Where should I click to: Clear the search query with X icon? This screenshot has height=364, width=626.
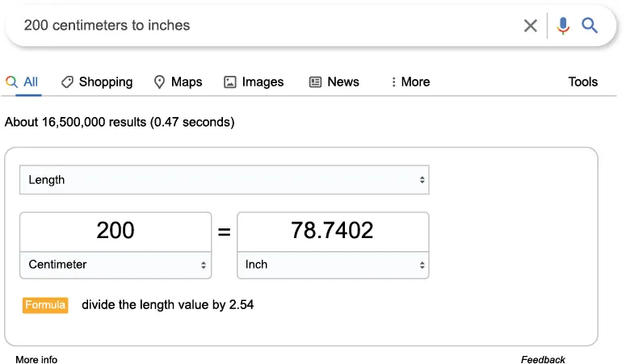(530, 26)
